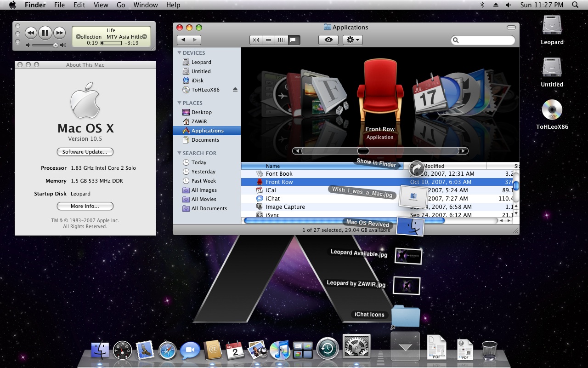Open Dashboard from the Dock
Viewport: 588px width, 368px height.
(122, 351)
